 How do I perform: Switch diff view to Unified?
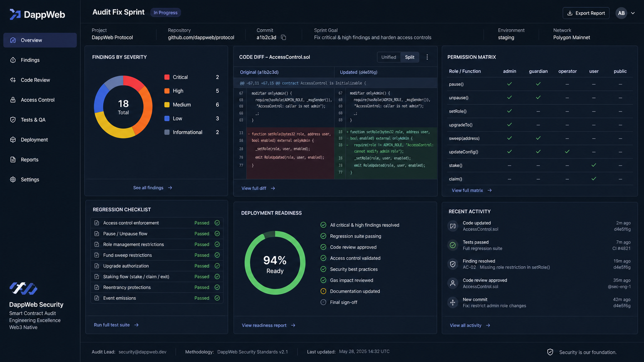point(389,57)
